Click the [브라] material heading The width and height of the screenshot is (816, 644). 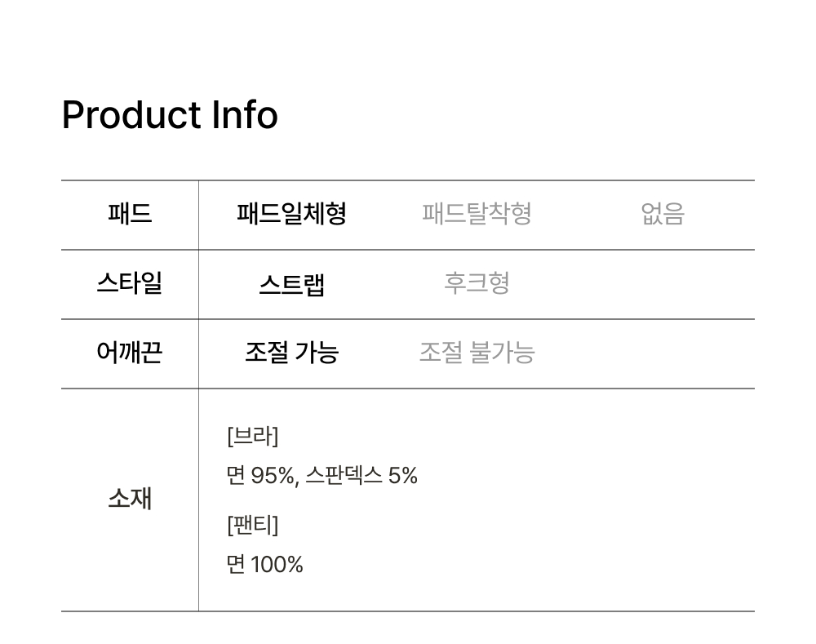click(x=252, y=437)
